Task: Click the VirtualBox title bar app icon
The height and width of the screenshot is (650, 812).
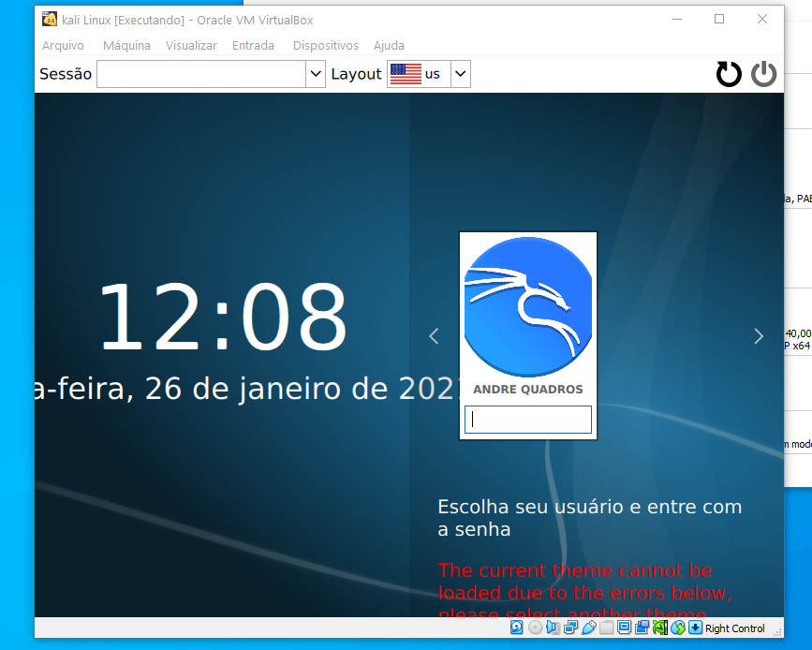Action: 50,20
